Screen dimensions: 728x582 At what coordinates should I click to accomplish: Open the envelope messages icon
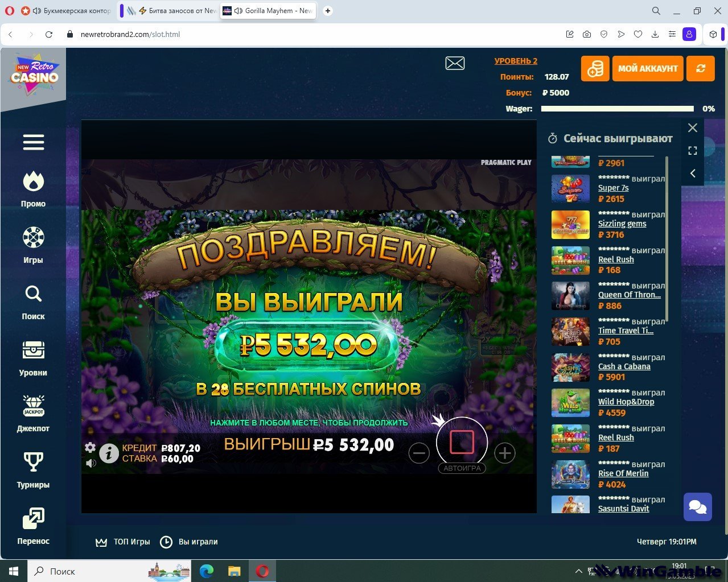(455, 64)
